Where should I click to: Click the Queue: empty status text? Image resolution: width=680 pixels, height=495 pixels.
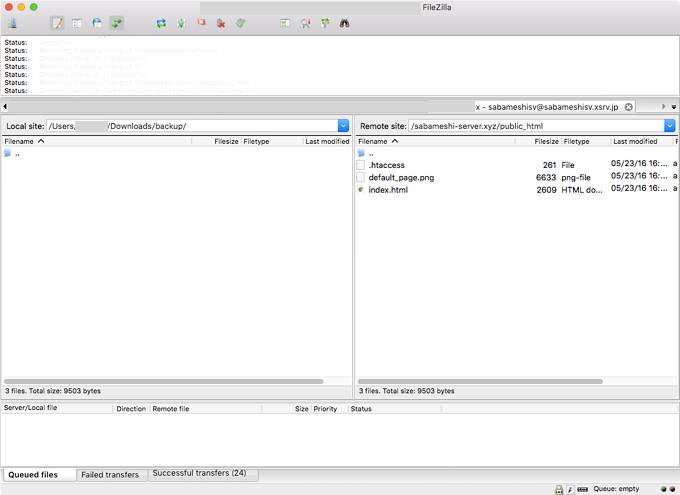point(616,489)
